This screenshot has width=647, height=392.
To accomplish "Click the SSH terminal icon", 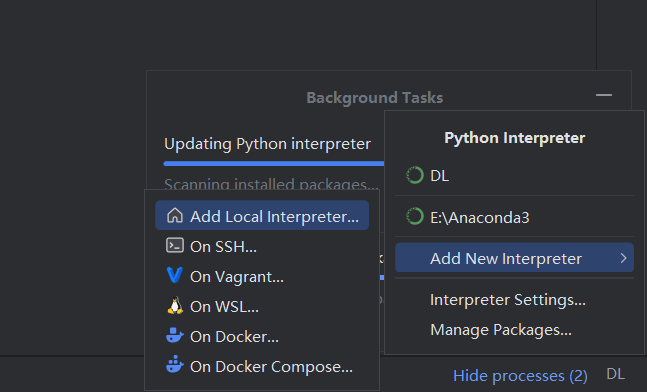I will pyautogui.click(x=175, y=245).
